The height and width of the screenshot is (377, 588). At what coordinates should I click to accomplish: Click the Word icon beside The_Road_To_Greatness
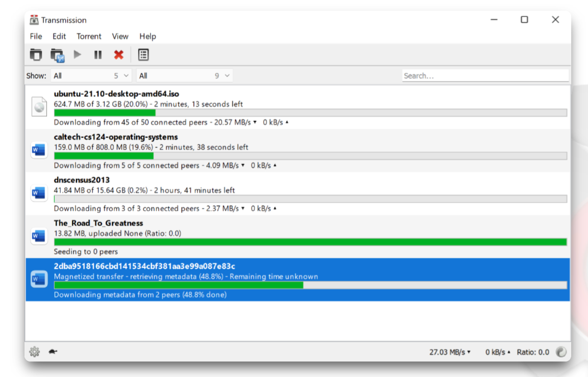[39, 236]
